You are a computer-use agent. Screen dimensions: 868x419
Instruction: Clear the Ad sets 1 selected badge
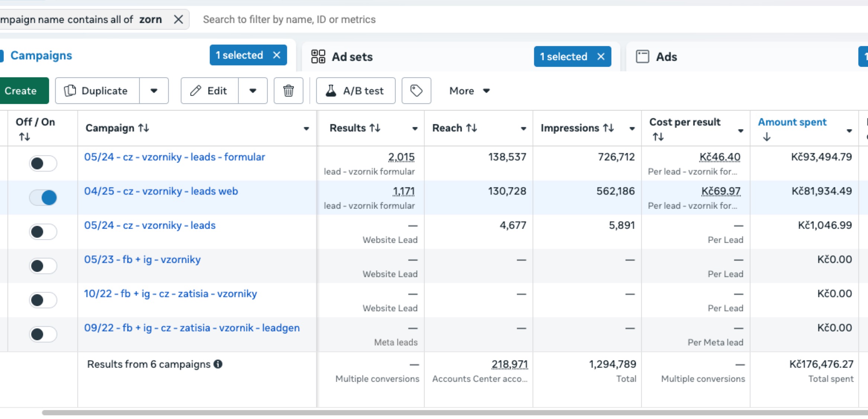pos(601,57)
